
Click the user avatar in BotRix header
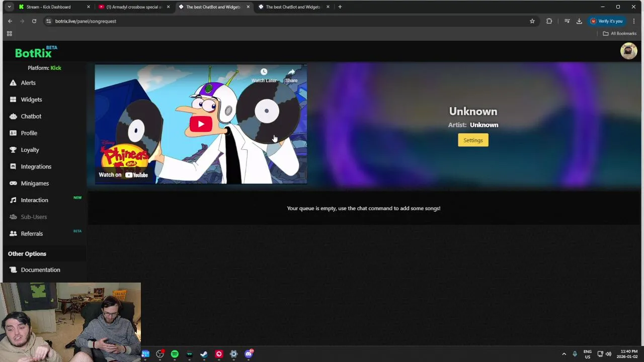pyautogui.click(x=628, y=51)
